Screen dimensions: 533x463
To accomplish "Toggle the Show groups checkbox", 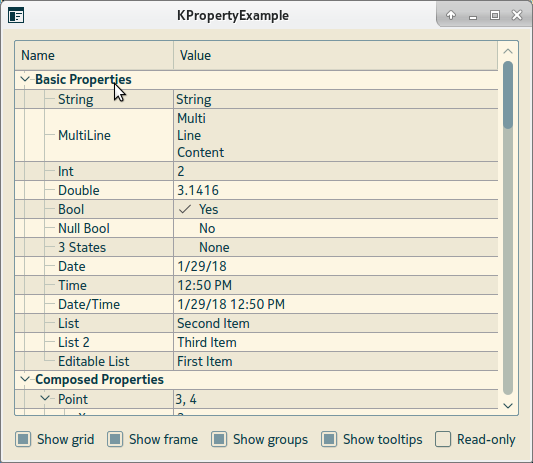I will point(219,439).
